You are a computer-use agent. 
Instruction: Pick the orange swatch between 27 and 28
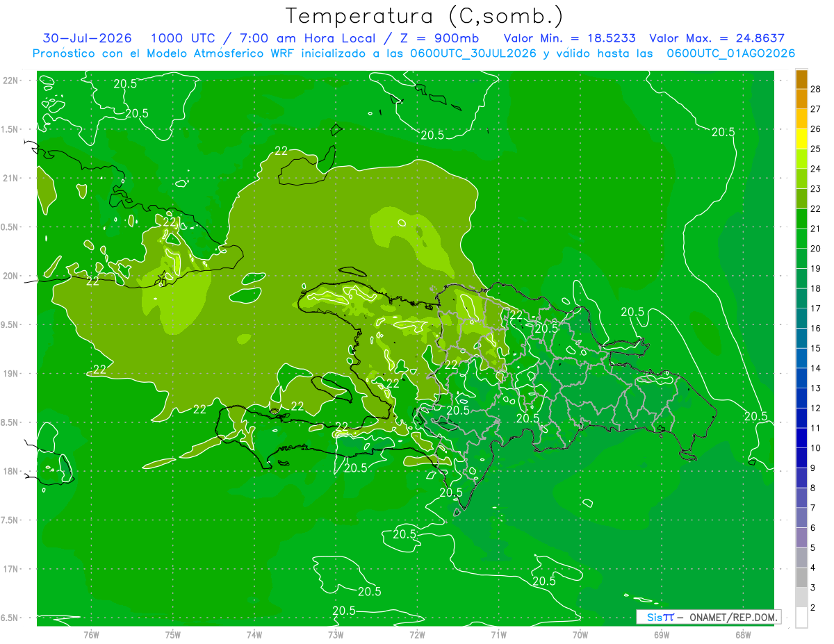pos(801,99)
